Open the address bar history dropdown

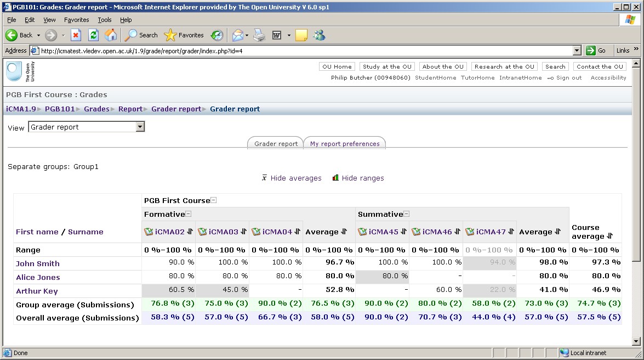(577, 50)
